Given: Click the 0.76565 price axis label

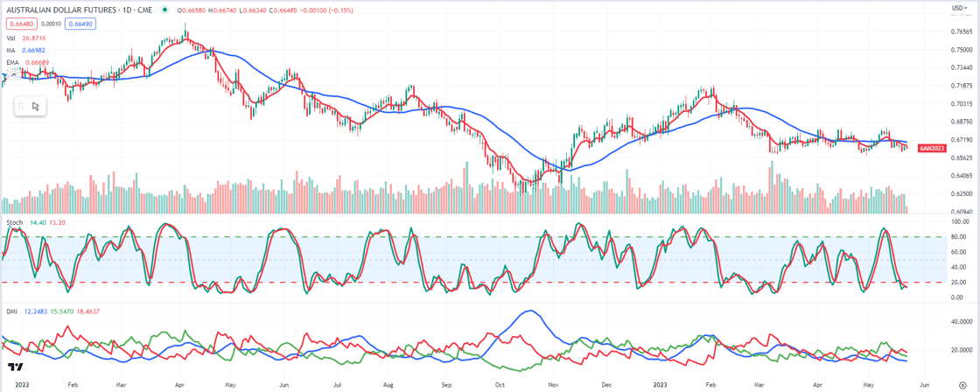Looking at the screenshot, I should click(962, 31).
